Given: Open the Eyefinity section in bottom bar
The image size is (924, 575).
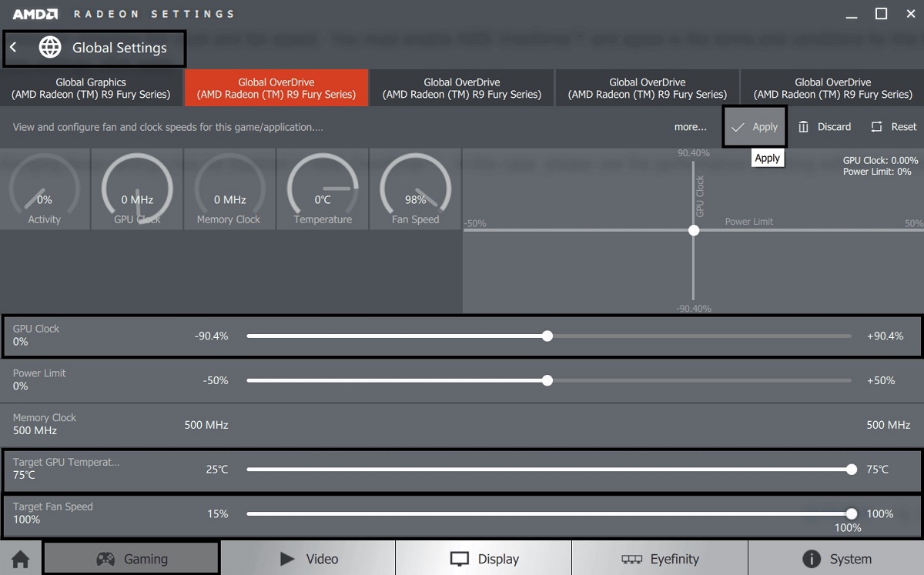Looking at the screenshot, I should pyautogui.click(x=660, y=559).
